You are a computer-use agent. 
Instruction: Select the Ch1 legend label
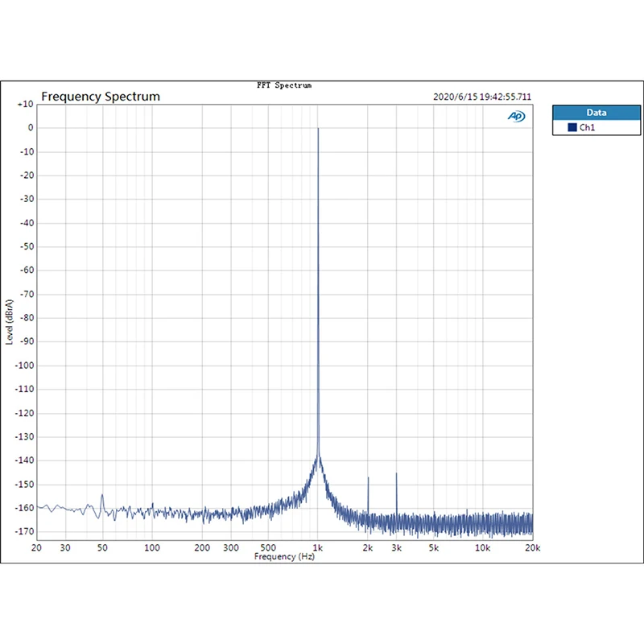pyautogui.click(x=587, y=127)
